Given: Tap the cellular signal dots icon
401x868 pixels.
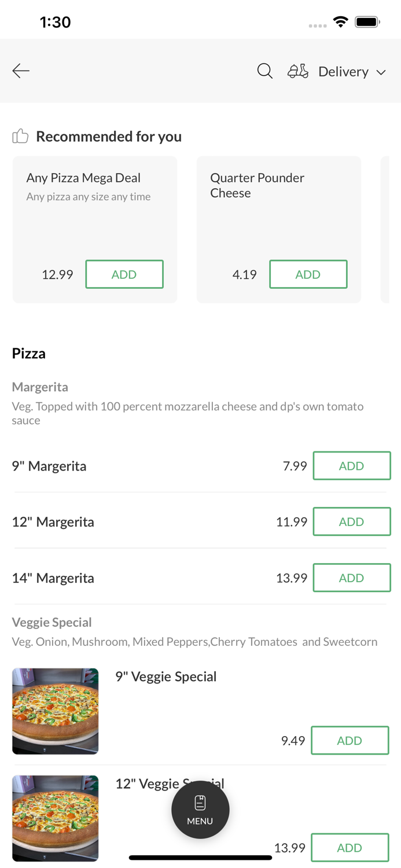Looking at the screenshot, I should click(317, 25).
